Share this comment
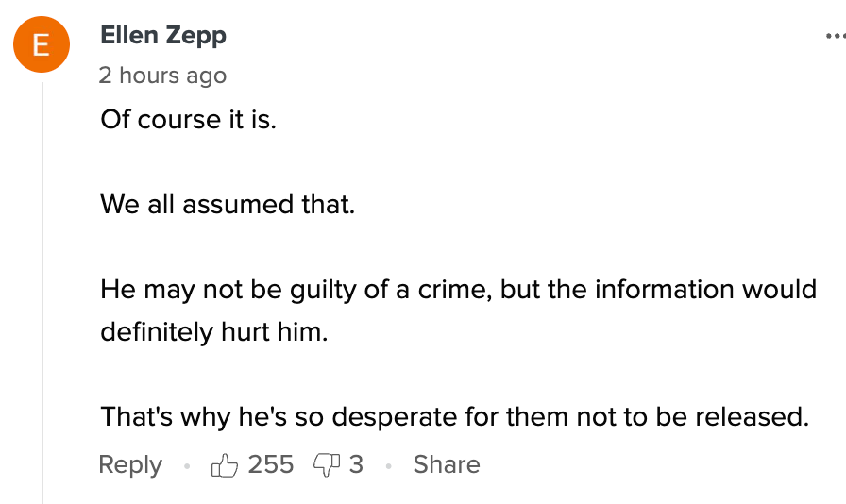Screen dimensions: 846x504 [447, 464]
